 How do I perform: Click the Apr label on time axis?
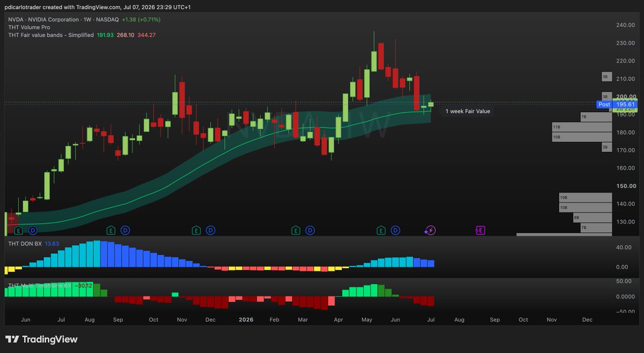[338, 320]
